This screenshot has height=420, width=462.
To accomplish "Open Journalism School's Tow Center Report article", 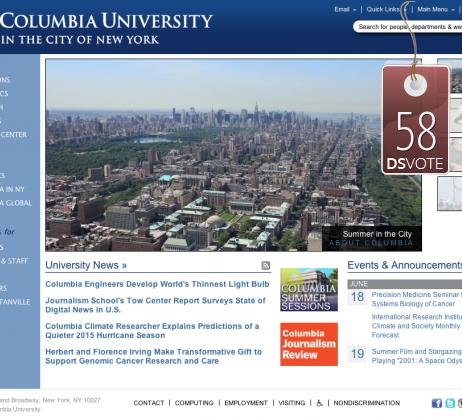I will coord(155,305).
